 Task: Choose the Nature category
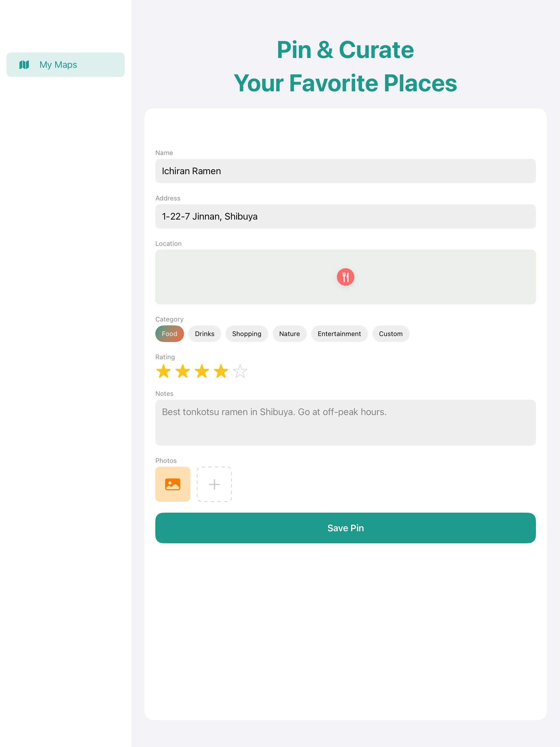(x=290, y=334)
